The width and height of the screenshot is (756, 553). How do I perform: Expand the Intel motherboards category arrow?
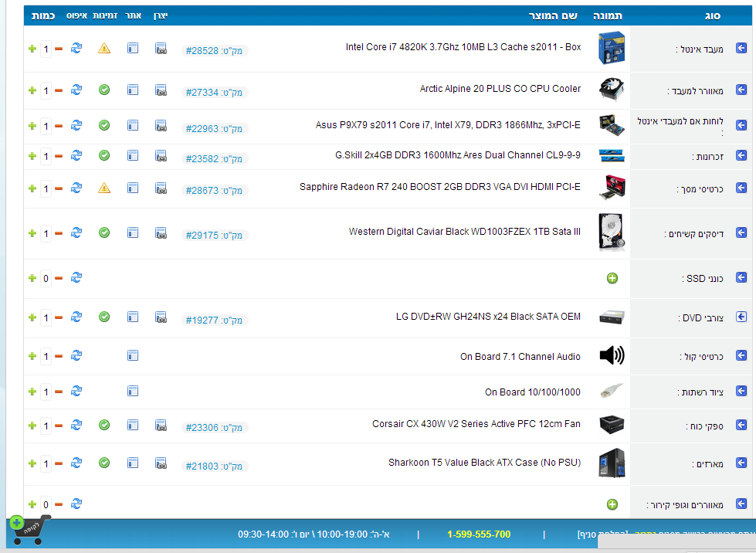741,125
